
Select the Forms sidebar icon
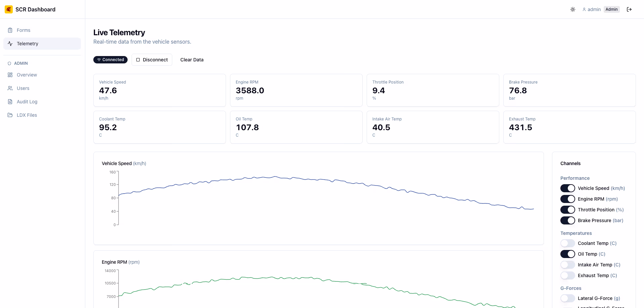tap(10, 30)
